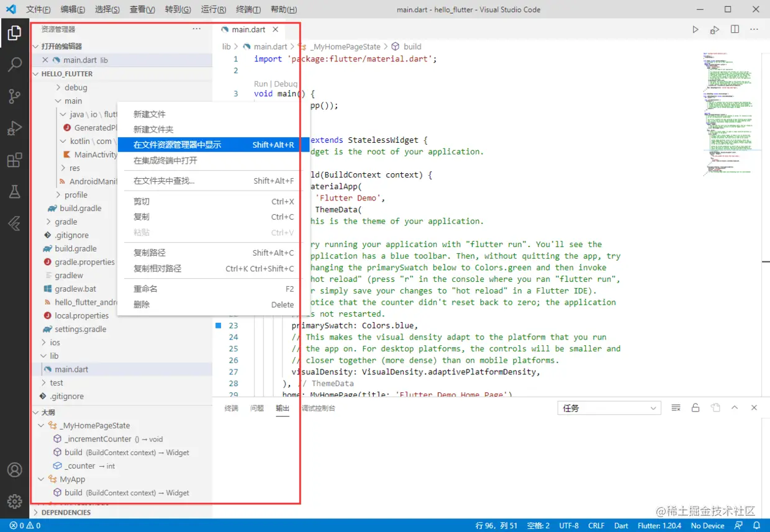Open the 终端(T) menu
This screenshot has height=532, width=770.
[x=248, y=10]
